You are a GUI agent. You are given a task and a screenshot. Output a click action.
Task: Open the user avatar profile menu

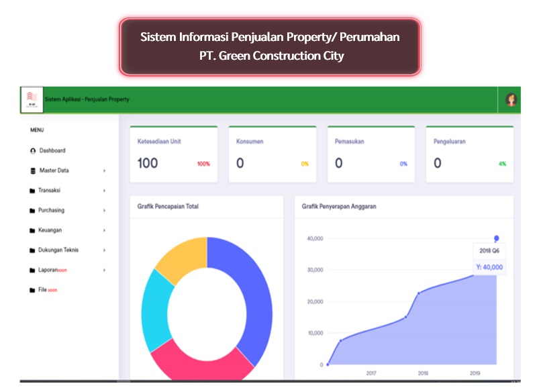point(511,99)
